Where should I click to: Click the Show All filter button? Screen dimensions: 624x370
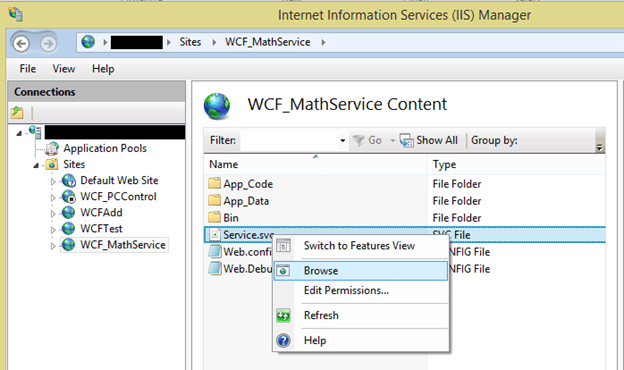[x=429, y=140]
